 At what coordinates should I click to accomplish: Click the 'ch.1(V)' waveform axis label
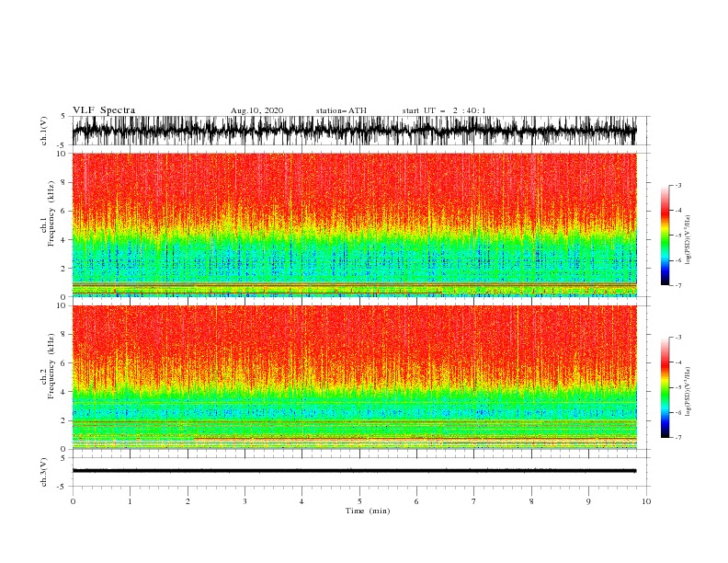click(44, 131)
